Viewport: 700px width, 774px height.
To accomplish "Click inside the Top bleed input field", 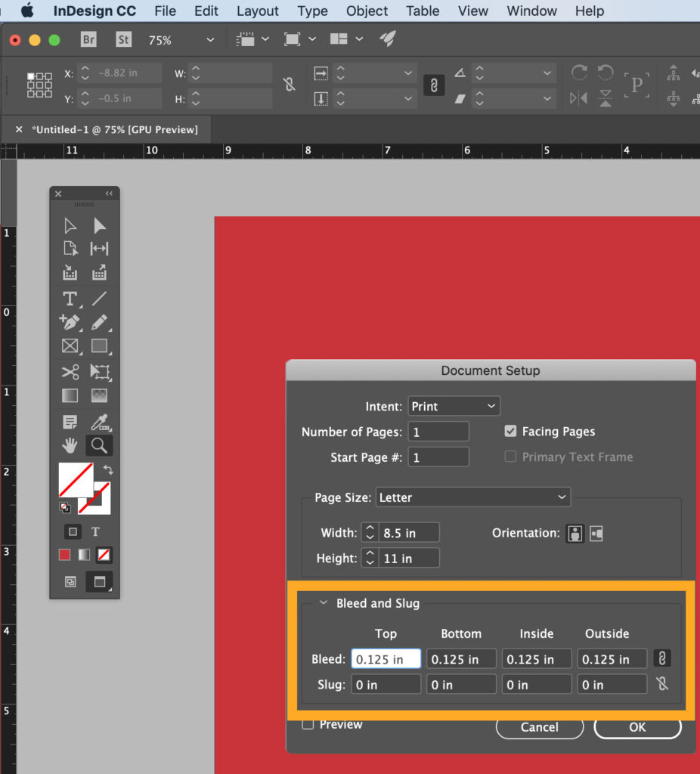I will point(386,658).
